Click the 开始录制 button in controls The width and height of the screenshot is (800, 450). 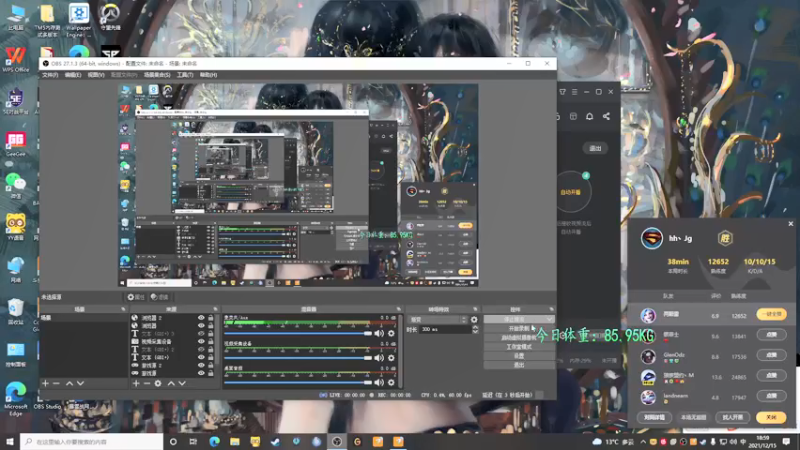click(518, 328)
